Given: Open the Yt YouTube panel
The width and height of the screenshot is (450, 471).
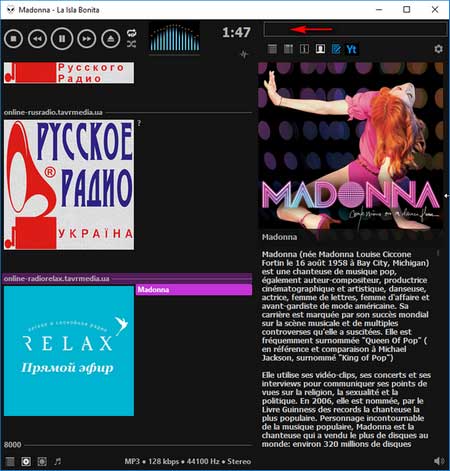Looking at the screenshot, I should [352, 49].
